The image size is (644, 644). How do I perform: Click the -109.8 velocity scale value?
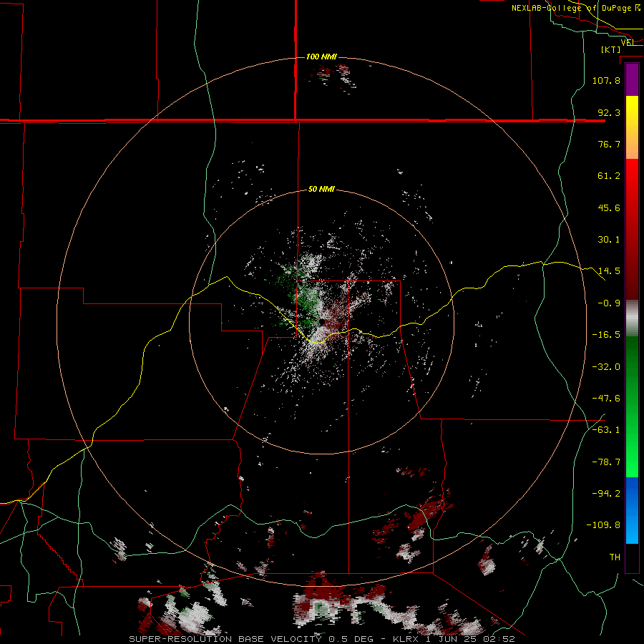coord(603,525)
